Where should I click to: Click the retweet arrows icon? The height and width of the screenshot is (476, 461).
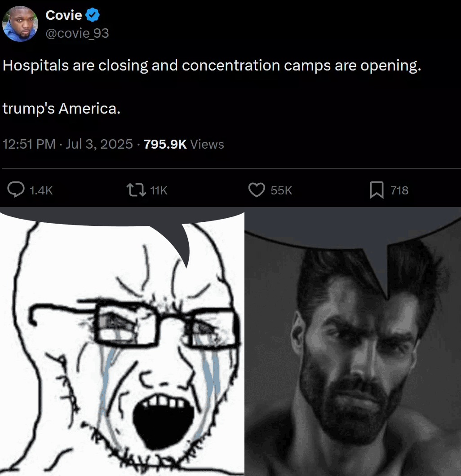[x=136, y=190]
